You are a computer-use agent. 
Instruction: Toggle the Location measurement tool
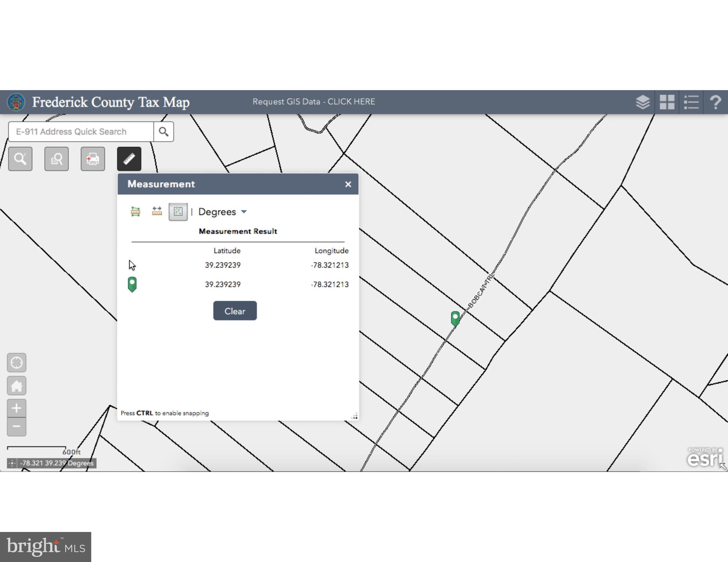[x=178, y=212]
